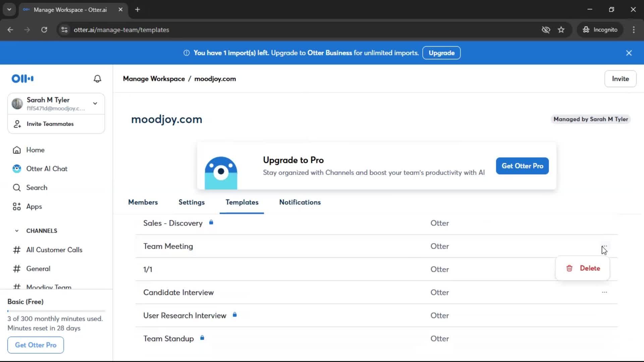The width and height of the screenshot is (644, 362).
Task: Open the tab search dropdown arrow
Action: 9,9
